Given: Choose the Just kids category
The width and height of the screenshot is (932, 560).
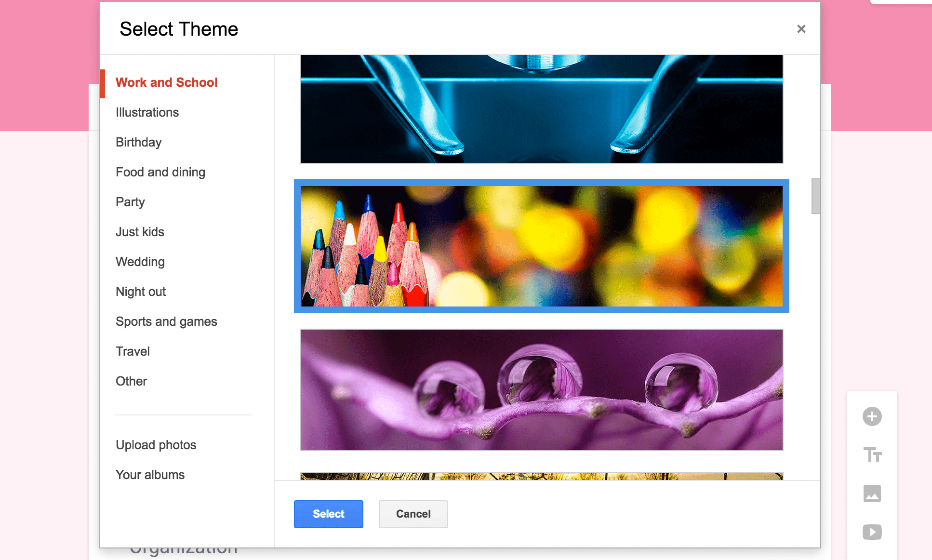Looking at the screenshot, I should 140,232.
